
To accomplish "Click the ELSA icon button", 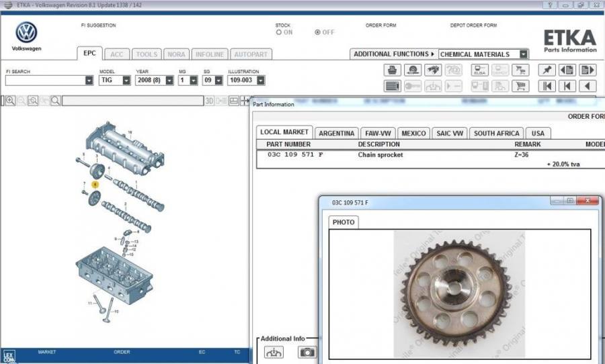I will pyautogui.click(x=479, y=70).
